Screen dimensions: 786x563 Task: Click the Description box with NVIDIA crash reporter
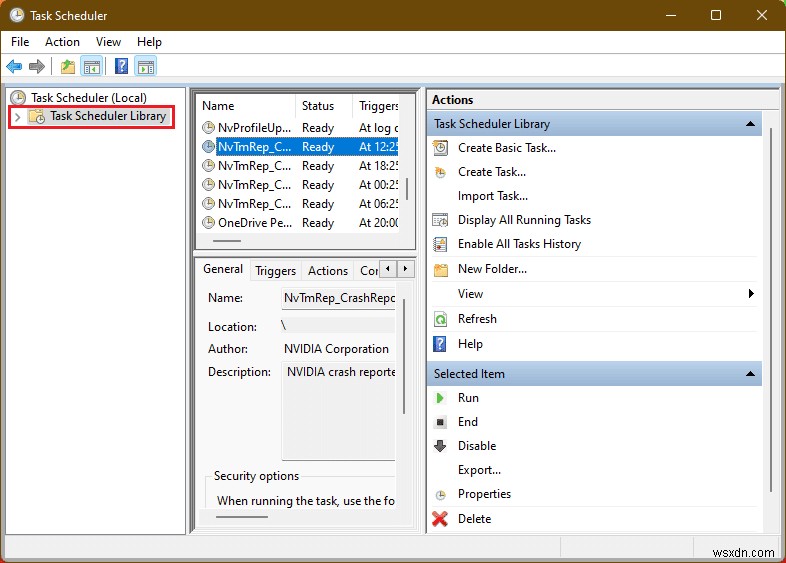pyautogui.click(x=339, y=411)
